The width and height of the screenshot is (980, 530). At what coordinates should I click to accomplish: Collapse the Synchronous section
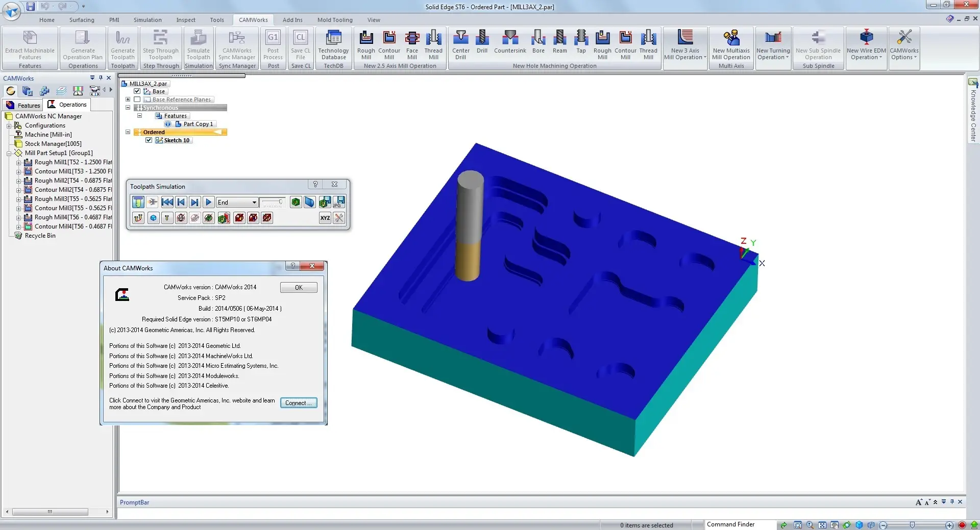(x=128, y=108)
